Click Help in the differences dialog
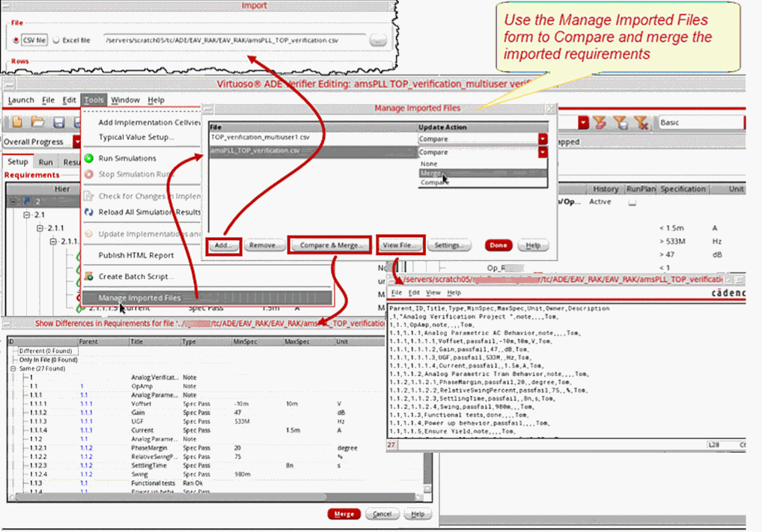 418,513
